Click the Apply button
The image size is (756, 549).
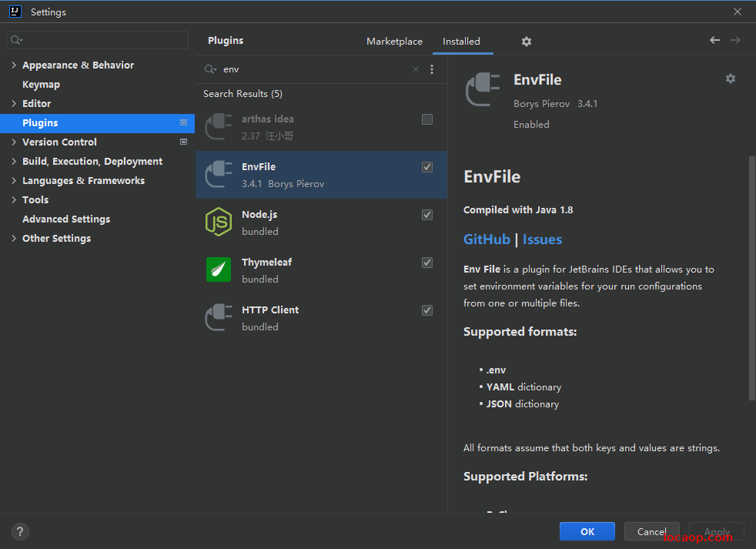click(x=717, y=531)
